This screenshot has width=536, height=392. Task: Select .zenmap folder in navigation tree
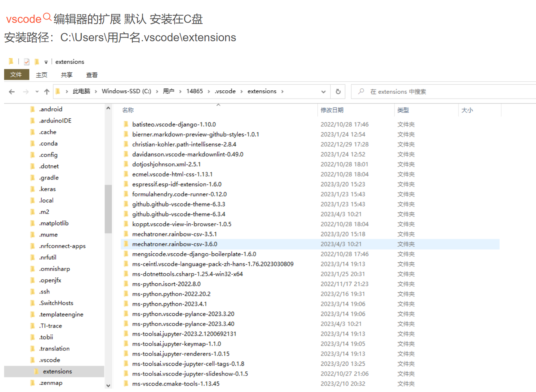[x=51, y=383]
